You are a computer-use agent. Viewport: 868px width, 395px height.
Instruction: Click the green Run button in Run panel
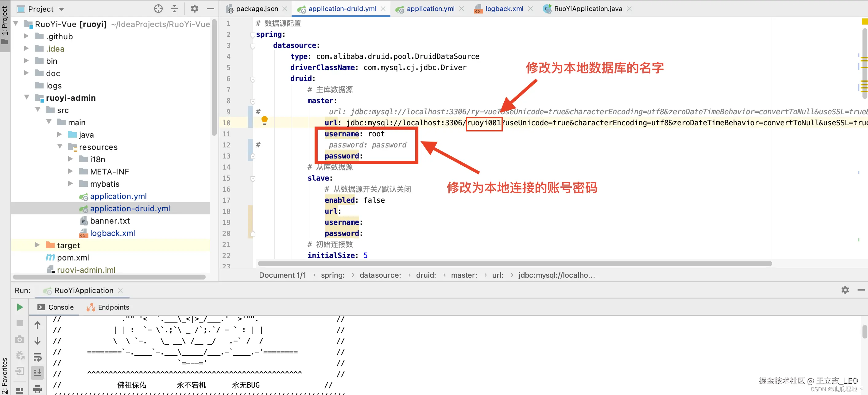(x=20, y=307)
